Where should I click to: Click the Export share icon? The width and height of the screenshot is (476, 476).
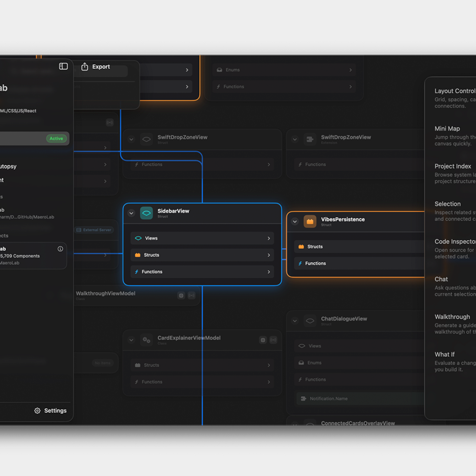85,67
